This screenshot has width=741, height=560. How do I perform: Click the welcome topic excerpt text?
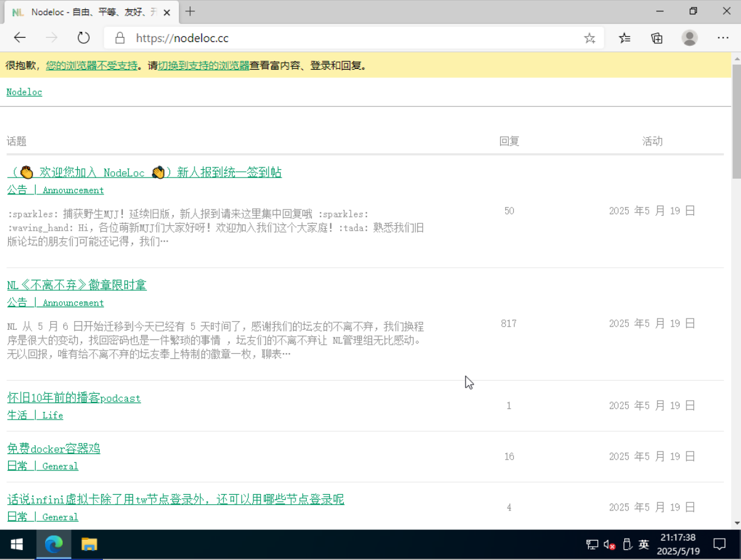coord(215,228)
